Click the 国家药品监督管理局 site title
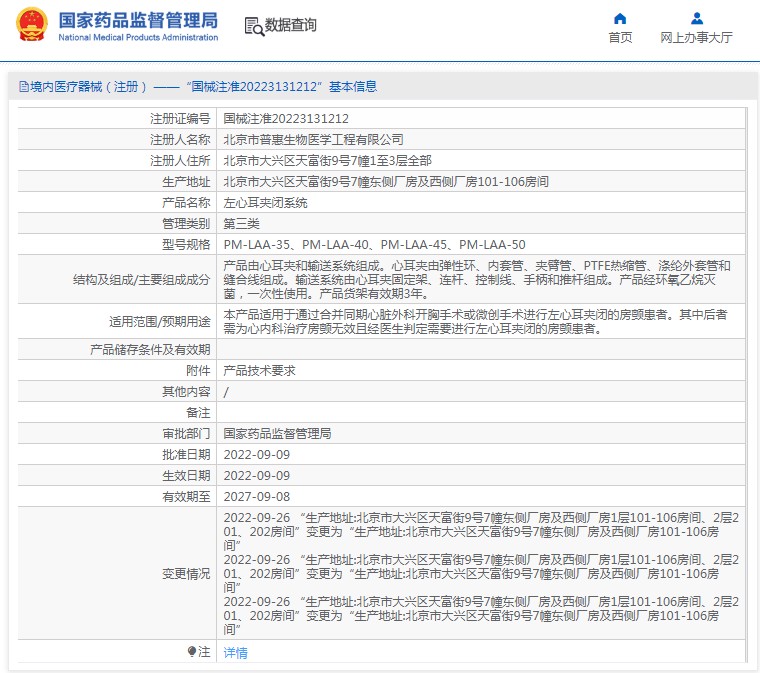 [x=137, y=20]
